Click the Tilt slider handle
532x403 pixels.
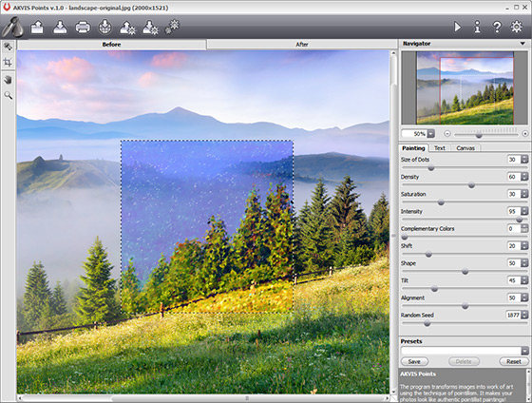click(434, 289)
